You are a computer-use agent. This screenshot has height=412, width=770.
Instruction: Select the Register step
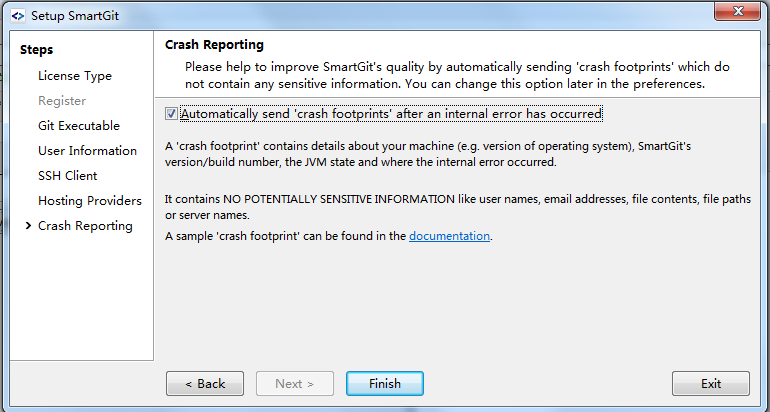pos(62,101)
